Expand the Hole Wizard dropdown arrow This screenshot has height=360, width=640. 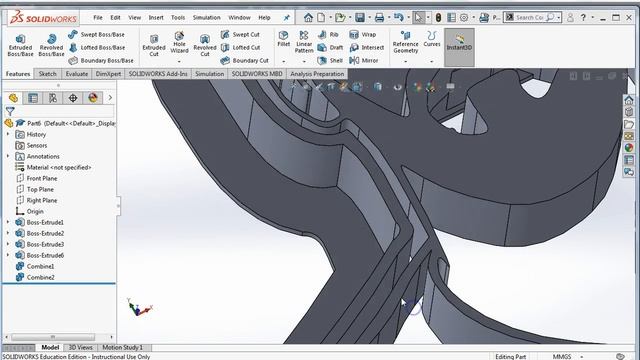click(179, 62)
